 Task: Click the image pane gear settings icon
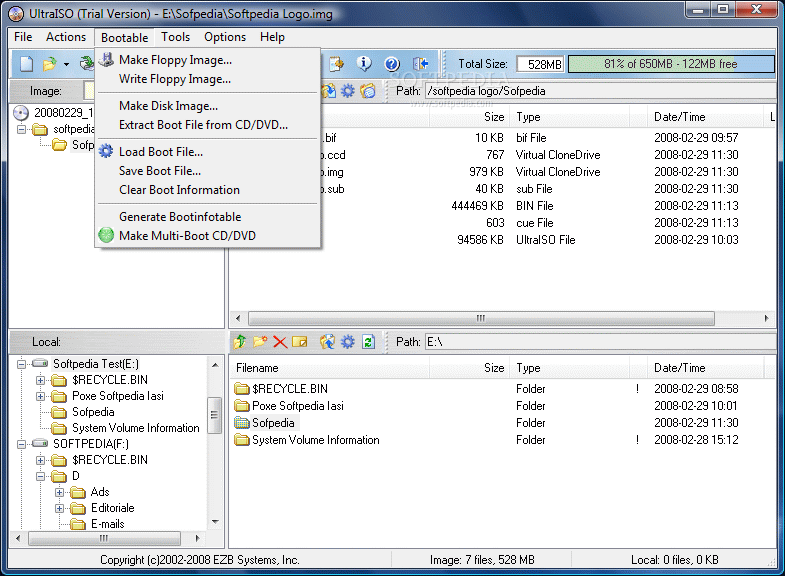[347, 91]
